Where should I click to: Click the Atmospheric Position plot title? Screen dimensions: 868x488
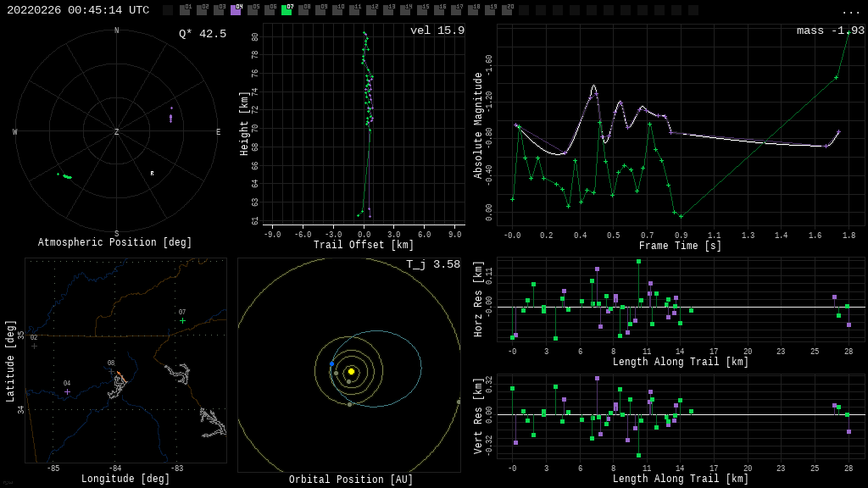(x=115, y=243)
